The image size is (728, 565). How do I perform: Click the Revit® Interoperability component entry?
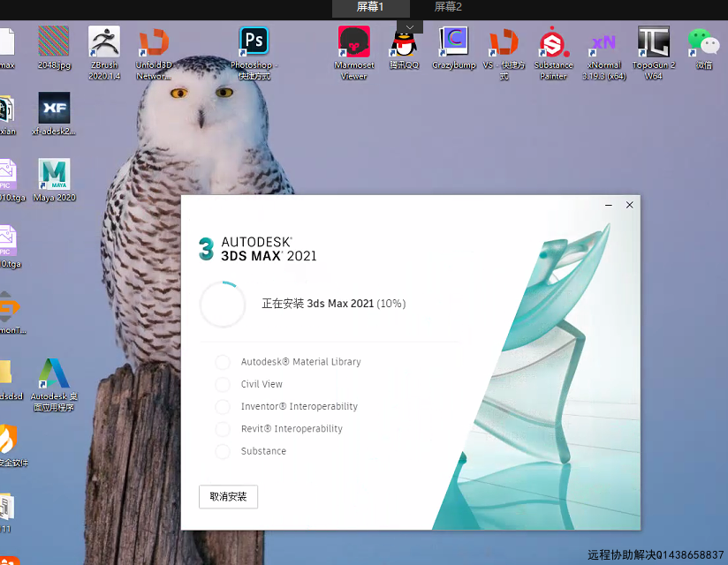tap(292, 429)
